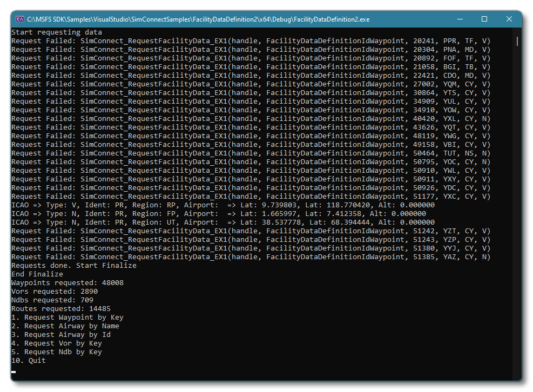
Task: Click the Request Airway by Id option
Action: [x=59, y=334]
